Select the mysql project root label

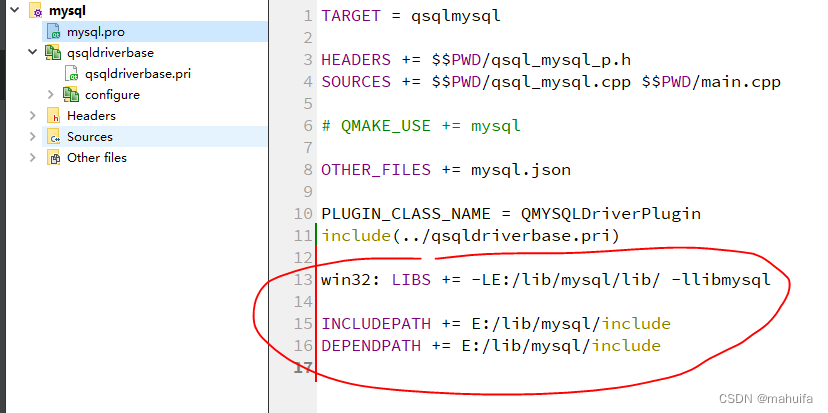[68, 11]
